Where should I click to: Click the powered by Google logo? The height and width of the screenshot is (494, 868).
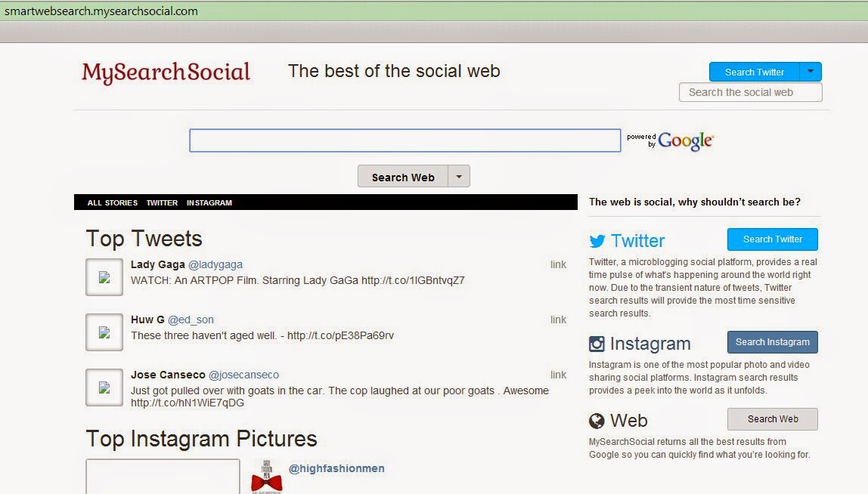pos(671,140)
